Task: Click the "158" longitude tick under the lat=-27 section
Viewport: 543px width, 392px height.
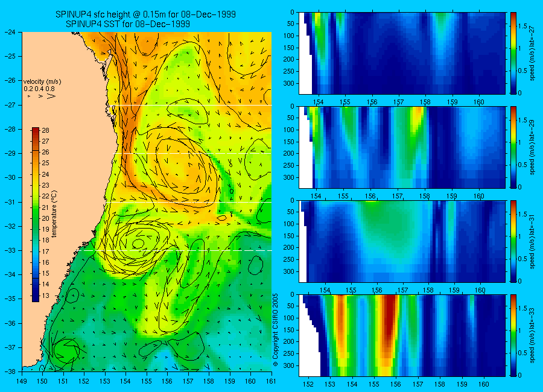Action: [x=425, y=102]
